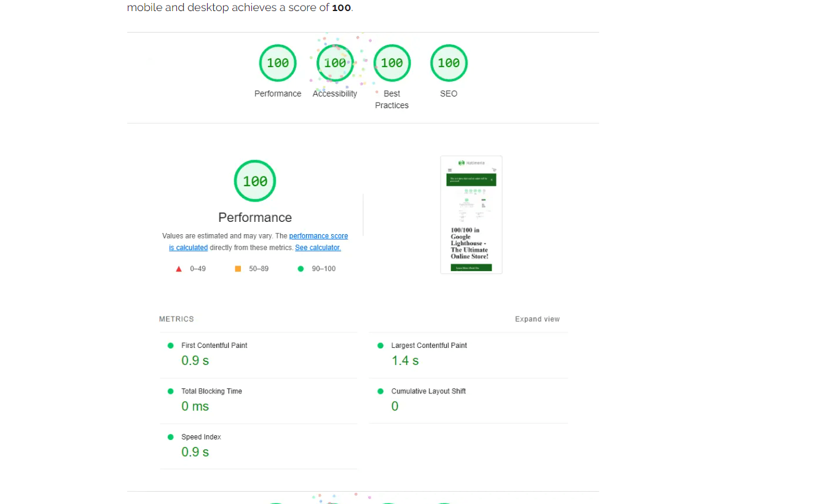
Task: Click the green circle 90–100 legend icon
Action: (301, 269)
